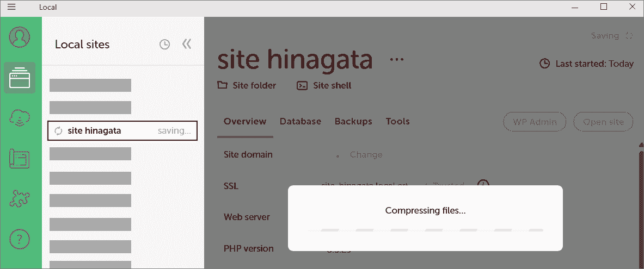Image resolution: width=644 pixels, height=269 pixels.
Task: Switch to the Backups tab
Action: [353, 121]
